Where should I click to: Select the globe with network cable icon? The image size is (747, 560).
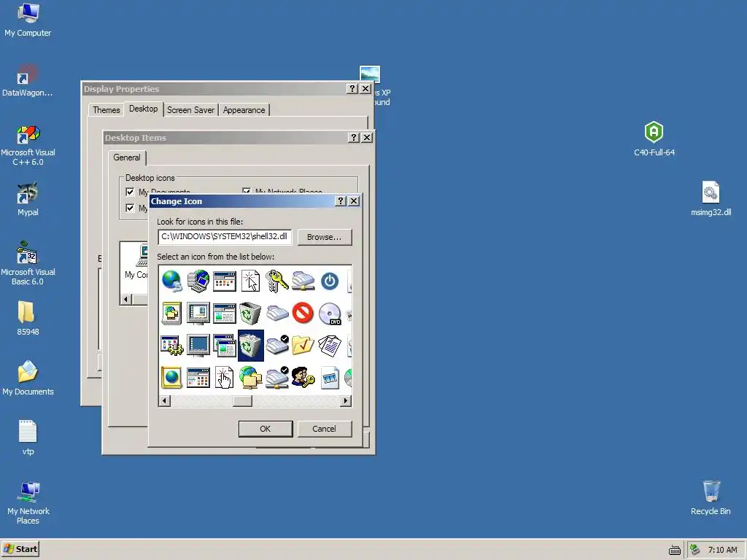point(171,281)
